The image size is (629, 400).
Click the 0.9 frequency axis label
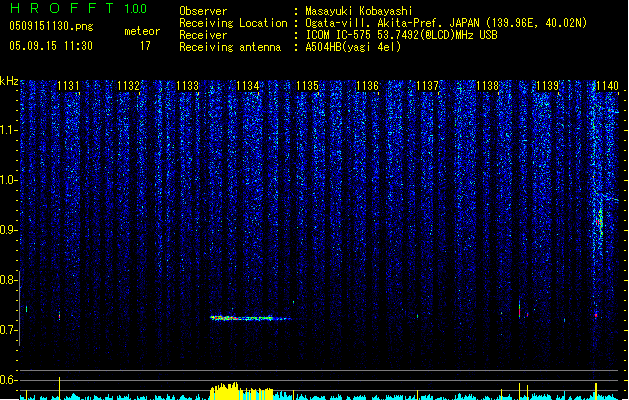(8, 230)
